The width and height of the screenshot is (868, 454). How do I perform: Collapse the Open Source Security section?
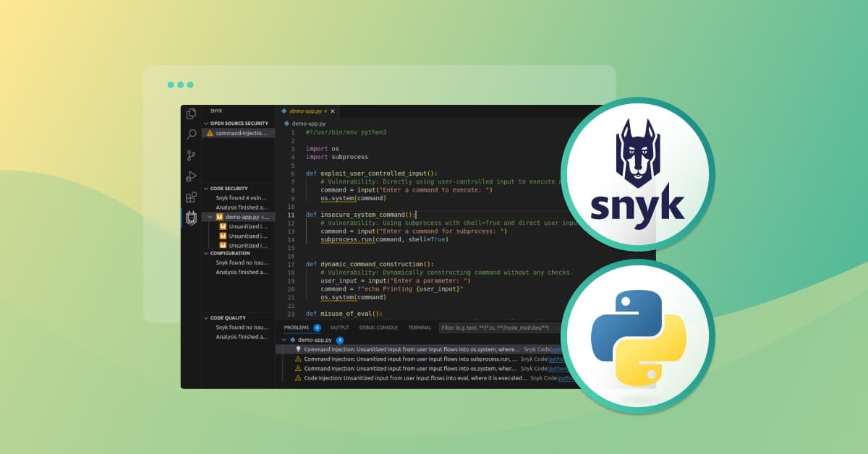[x=206, y=124]
